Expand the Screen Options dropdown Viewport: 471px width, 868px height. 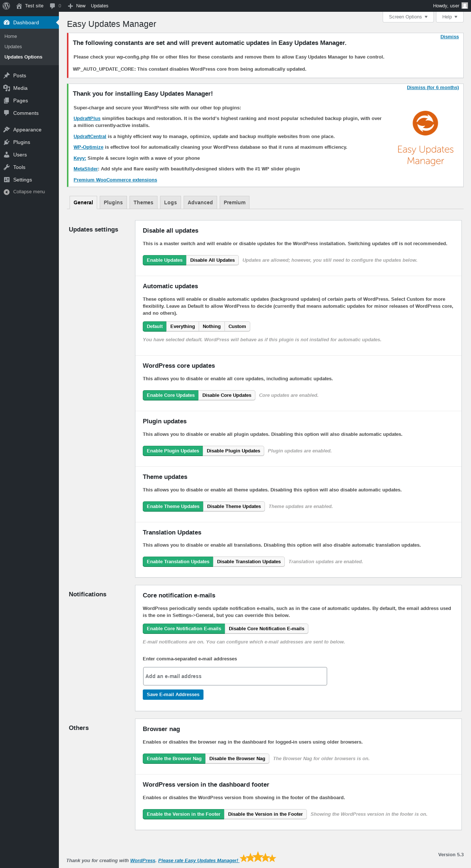[408, 17]
